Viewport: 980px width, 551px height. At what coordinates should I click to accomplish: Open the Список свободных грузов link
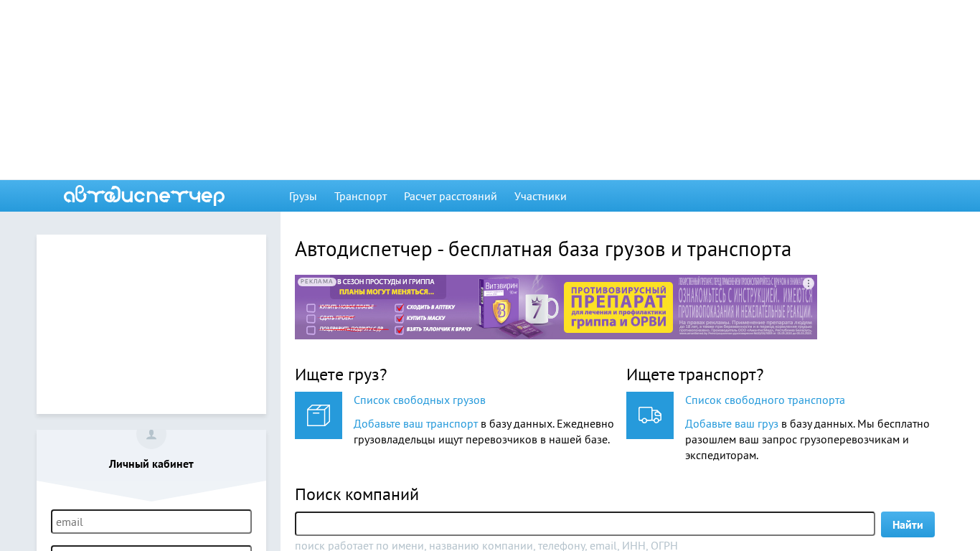419,400
